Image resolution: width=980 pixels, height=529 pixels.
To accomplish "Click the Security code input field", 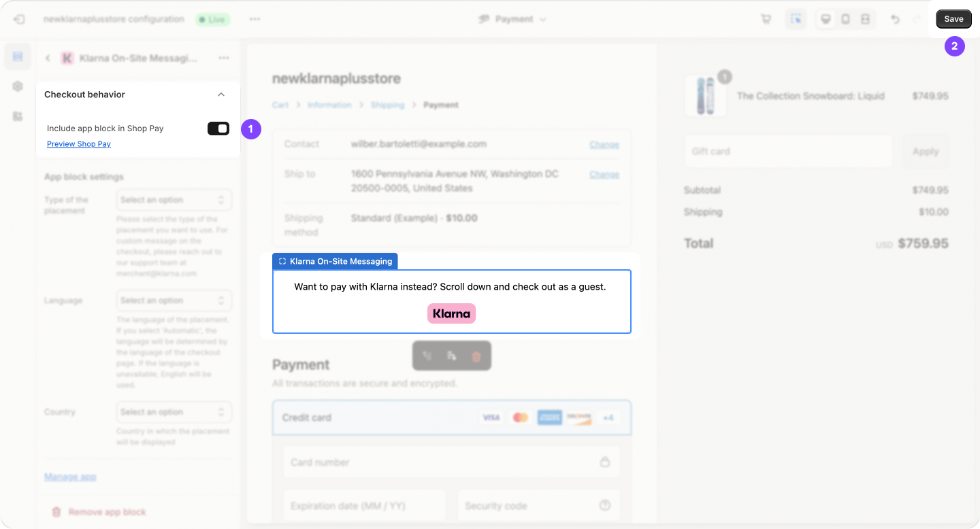I will pyautogui.click(x=538, y=506).
